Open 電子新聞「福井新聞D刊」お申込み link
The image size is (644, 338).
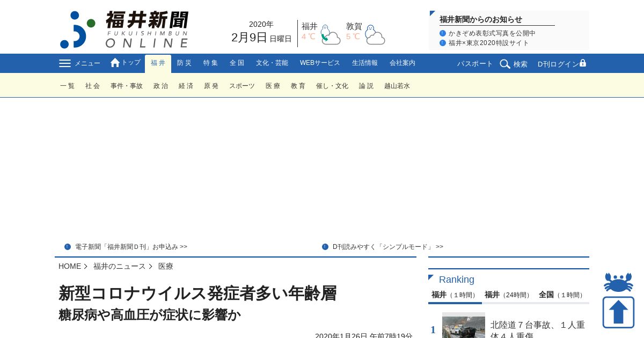[131, 247]
